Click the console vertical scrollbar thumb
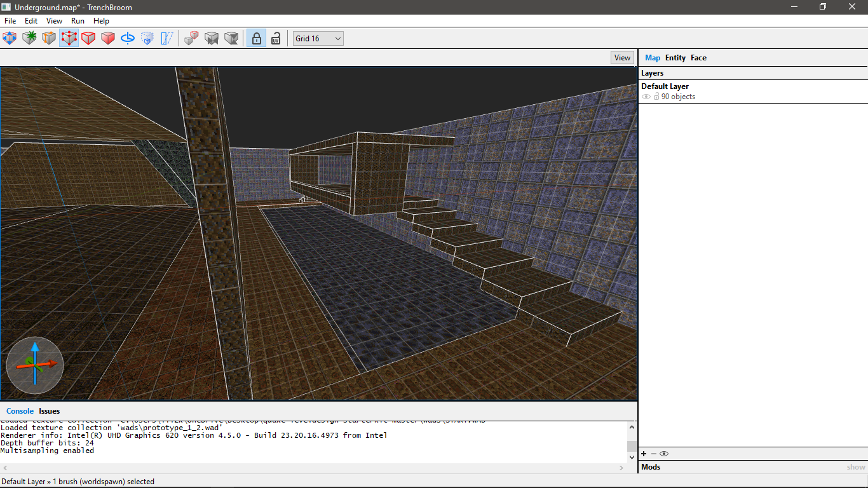The image size is (868, 488). pyautogui.click(x=632, y=446)
